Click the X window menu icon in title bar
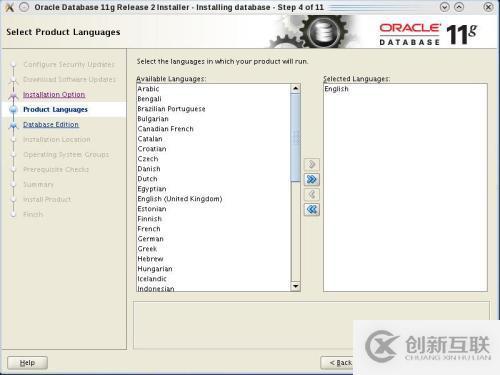The width and height of the screenshot is (500, 375). [x=9, y=7]
